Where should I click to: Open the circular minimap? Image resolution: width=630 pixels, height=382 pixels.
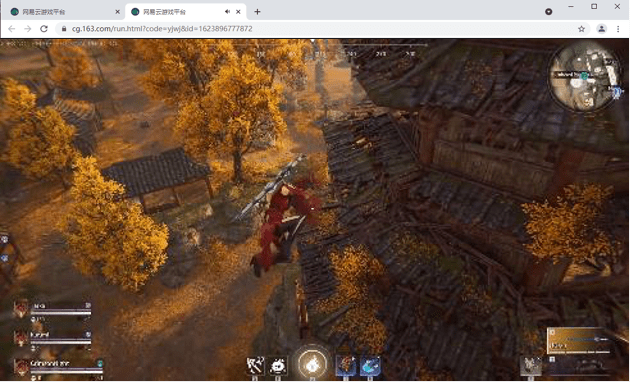coord(585,76)
